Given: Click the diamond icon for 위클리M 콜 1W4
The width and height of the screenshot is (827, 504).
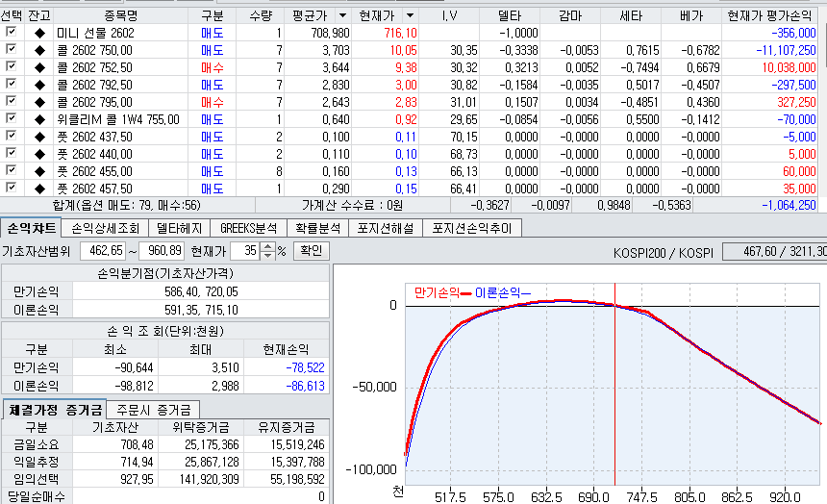Looking at the screenshot, I should pos(39,120).
